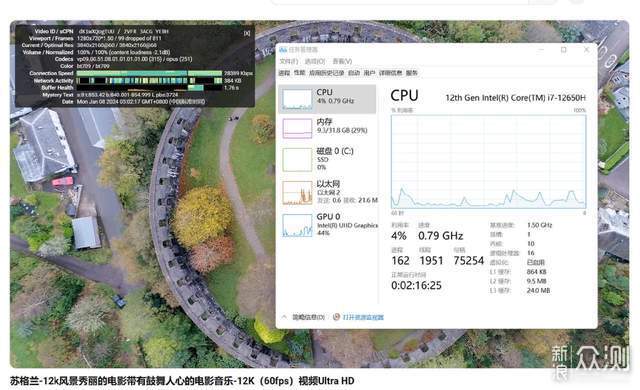Click the 简略信息 fewer details button
The height and width of the screenshot is (390, 640).
pos(309,317)
